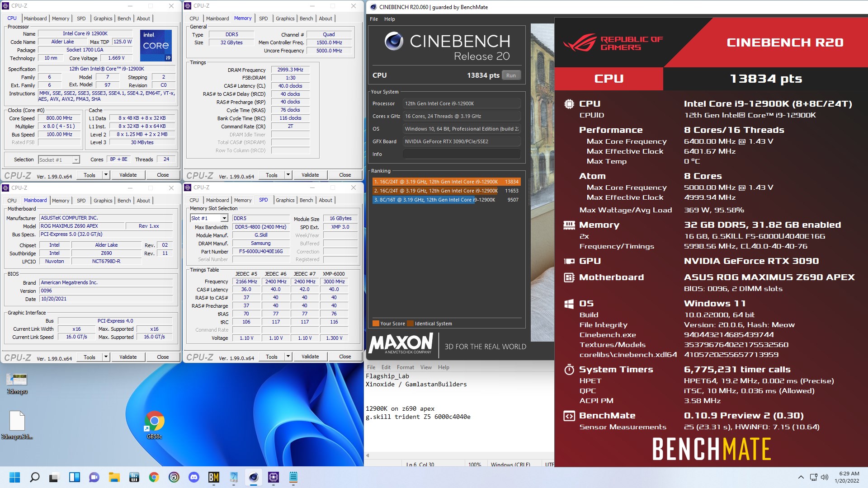The height and width of the screenshot is (488, 868).
Task: Open Task View from the taskbar
Action: coord(54,477)
